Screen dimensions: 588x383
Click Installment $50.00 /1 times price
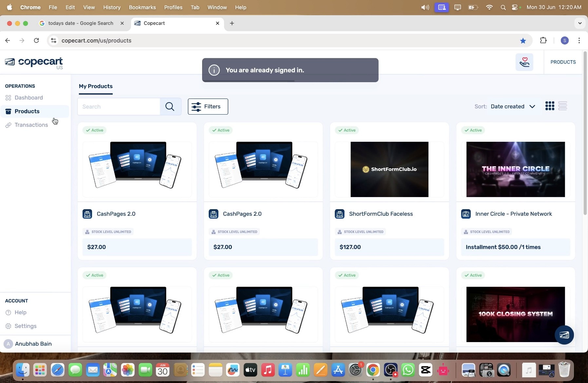coord(503,247)
